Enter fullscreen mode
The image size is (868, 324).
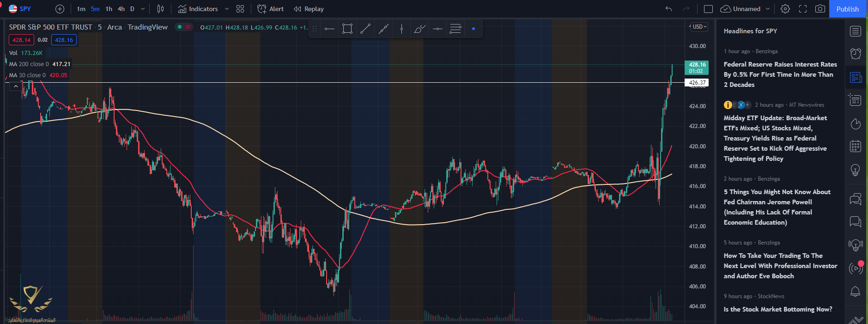pos(803,9)
